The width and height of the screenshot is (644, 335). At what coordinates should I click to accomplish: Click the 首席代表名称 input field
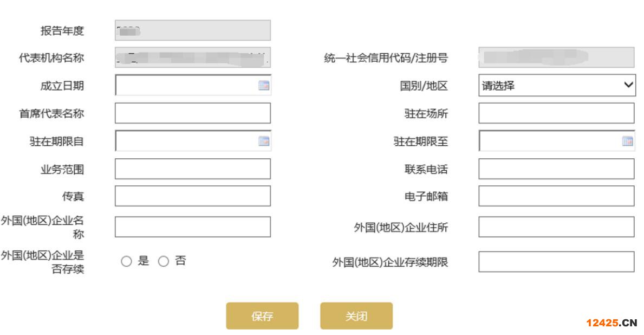point(192,113)
